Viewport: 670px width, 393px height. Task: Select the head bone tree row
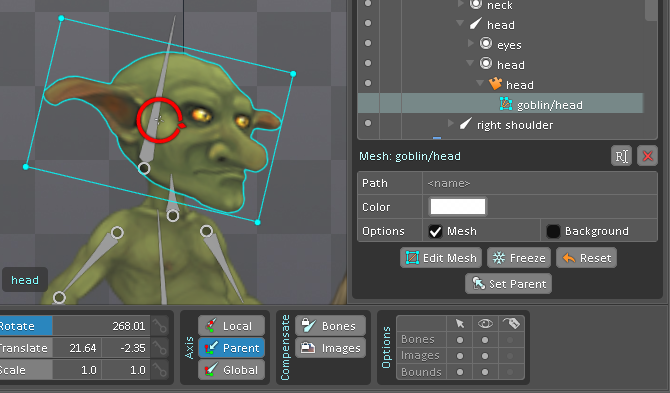tap(501, 25)
